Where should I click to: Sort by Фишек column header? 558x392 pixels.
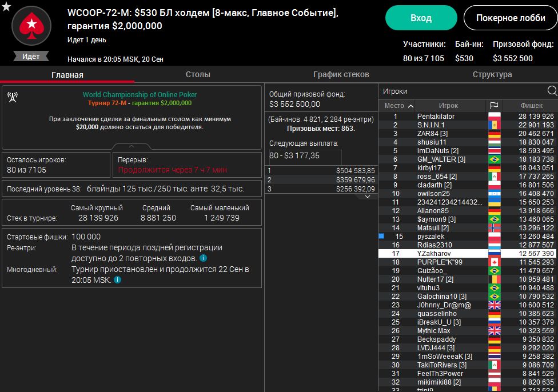coord(531,106)
